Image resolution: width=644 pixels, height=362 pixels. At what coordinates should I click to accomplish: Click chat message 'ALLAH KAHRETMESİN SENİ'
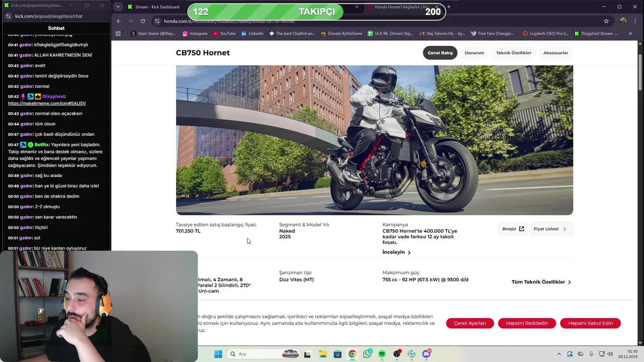(x=63, y=55)
